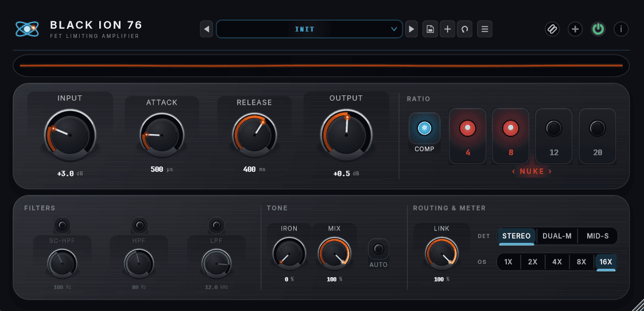Image resolution: width=644 pixels, height=311 pixels.
Task: Enable the HPF filter toggle
Action: tap(139, 225)
